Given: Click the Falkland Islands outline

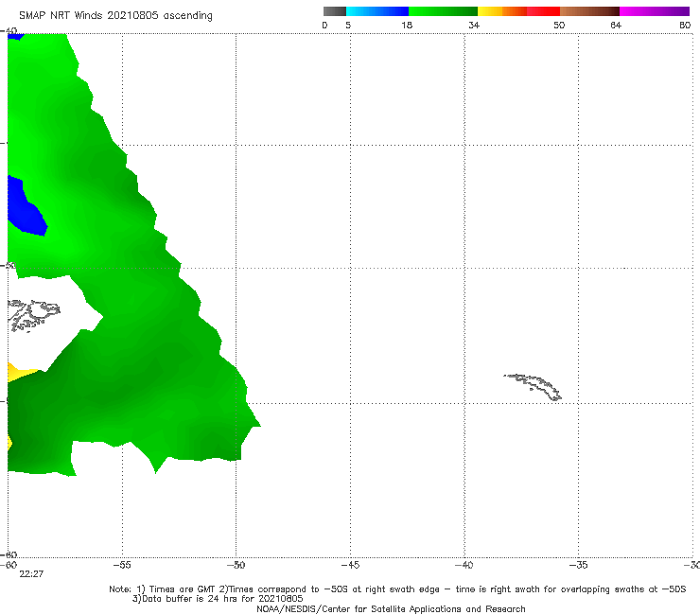Looking at the screenshot, I should [x=34, y=315].
